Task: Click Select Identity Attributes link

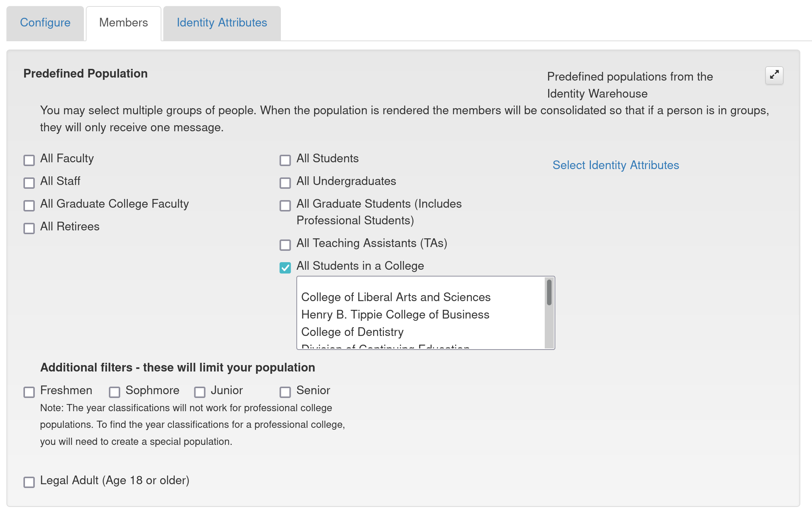Action: (x=615, y=165)
